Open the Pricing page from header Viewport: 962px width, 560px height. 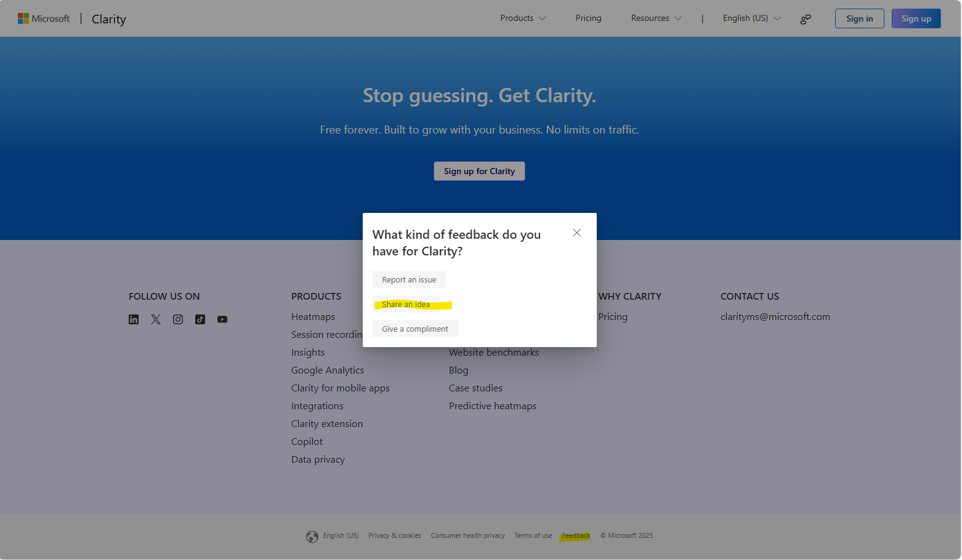point(588,18)
